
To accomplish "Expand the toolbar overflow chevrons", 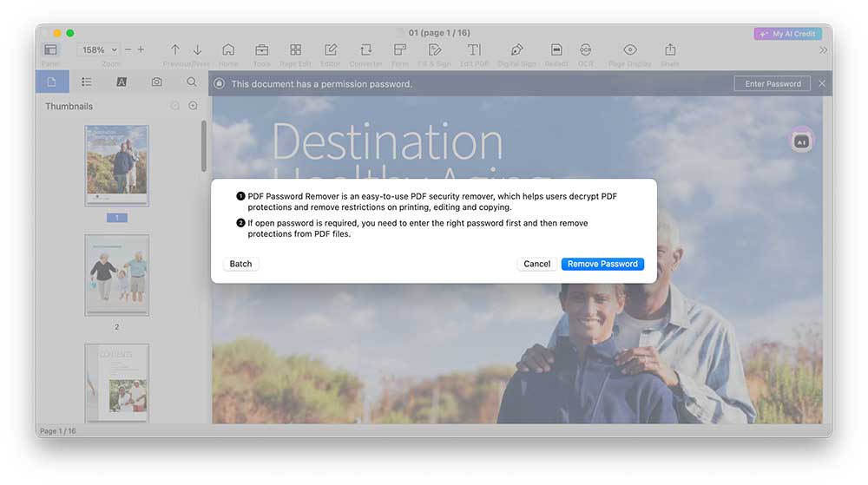I will [x=823, y=49].
